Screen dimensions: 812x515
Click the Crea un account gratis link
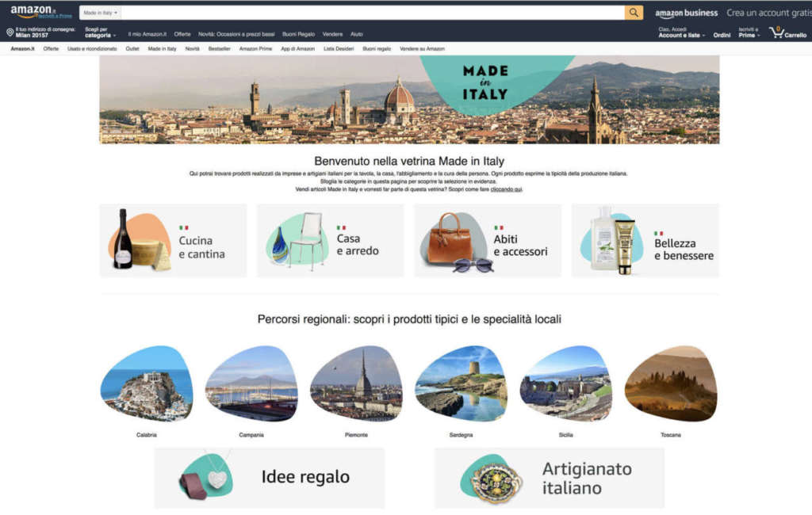769,13
